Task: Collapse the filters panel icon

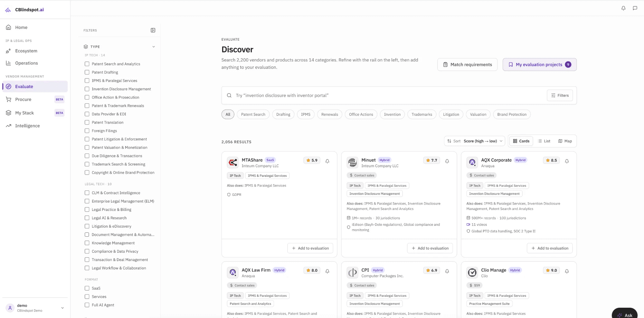Action: pos(153,30)
